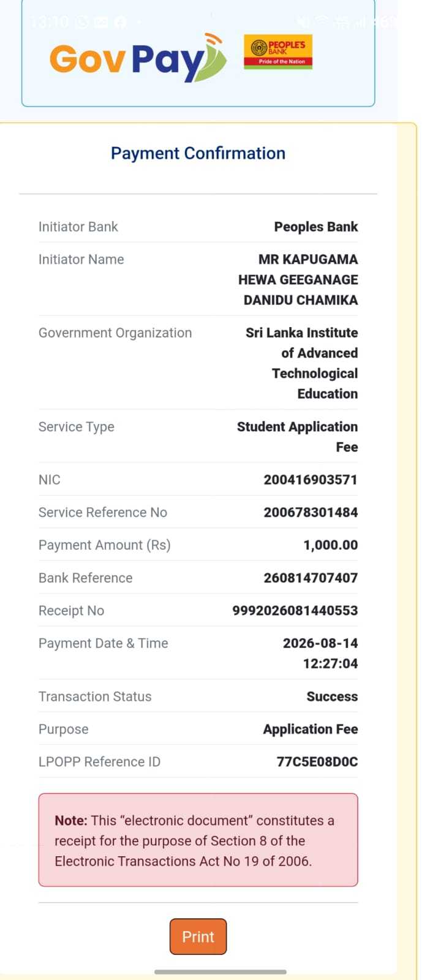Tap the pink electronic document note box
The image size is (441, 980).
coord(198,840)
